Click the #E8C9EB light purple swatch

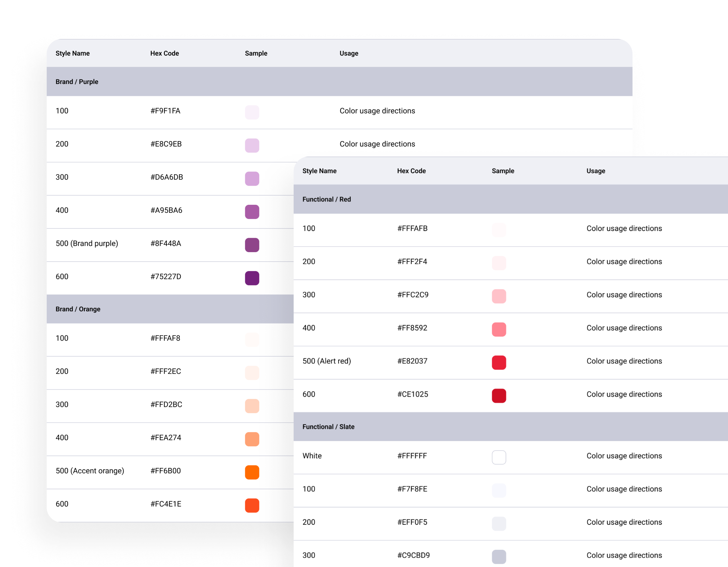(x=252, y=146)
